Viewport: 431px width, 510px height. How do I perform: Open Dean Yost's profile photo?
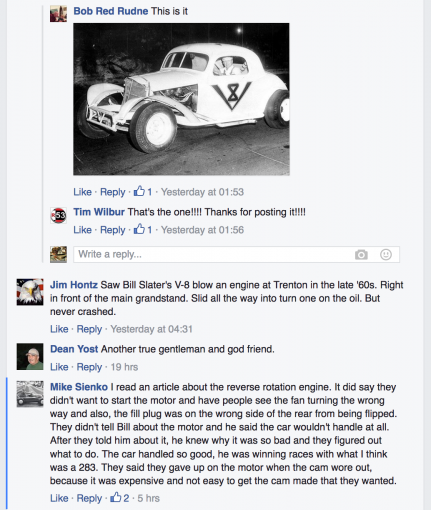(x=30, y=356)
